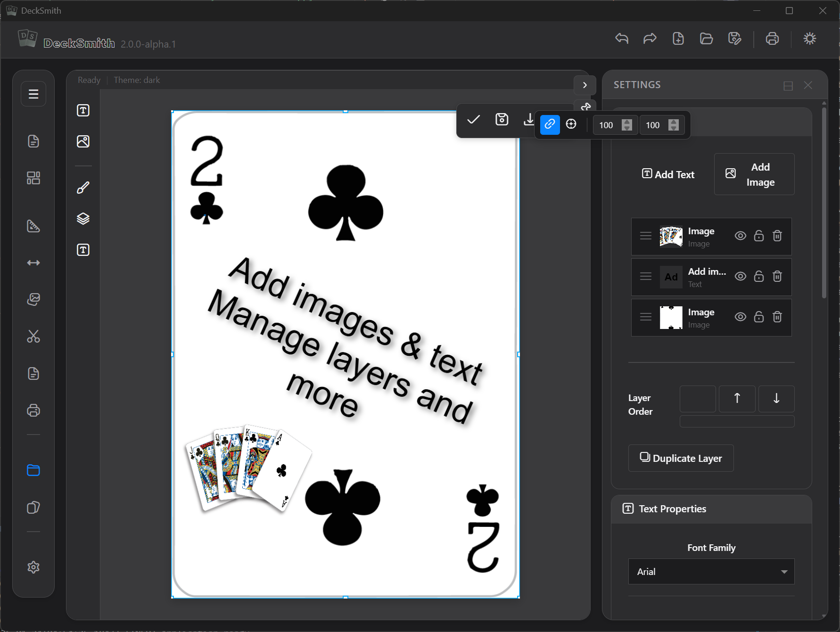This screenshot has height=632, width=840.
Task: Open the hamburger menu in the sidebar
Action: click(33, 93)
